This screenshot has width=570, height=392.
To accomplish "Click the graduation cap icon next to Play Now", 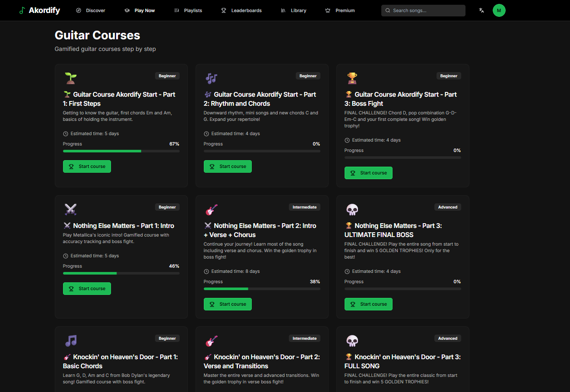I will pyautogui.click(x=127, y=10).
